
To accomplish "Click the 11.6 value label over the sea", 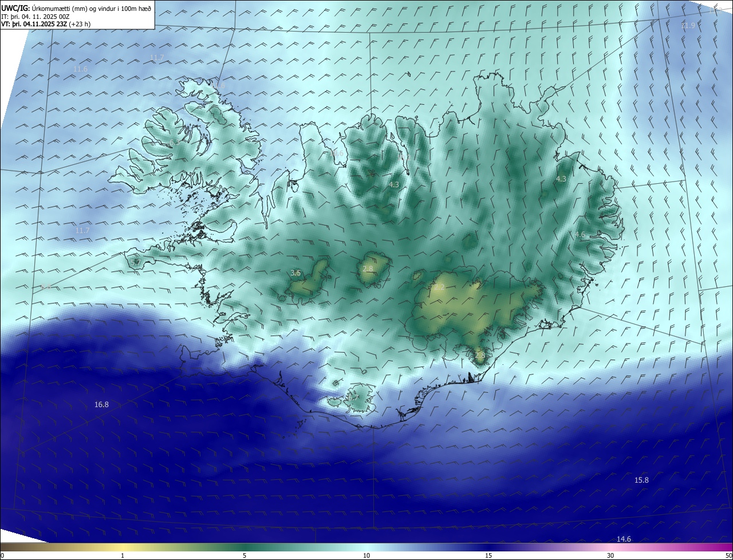I will (x=80, y=69).
